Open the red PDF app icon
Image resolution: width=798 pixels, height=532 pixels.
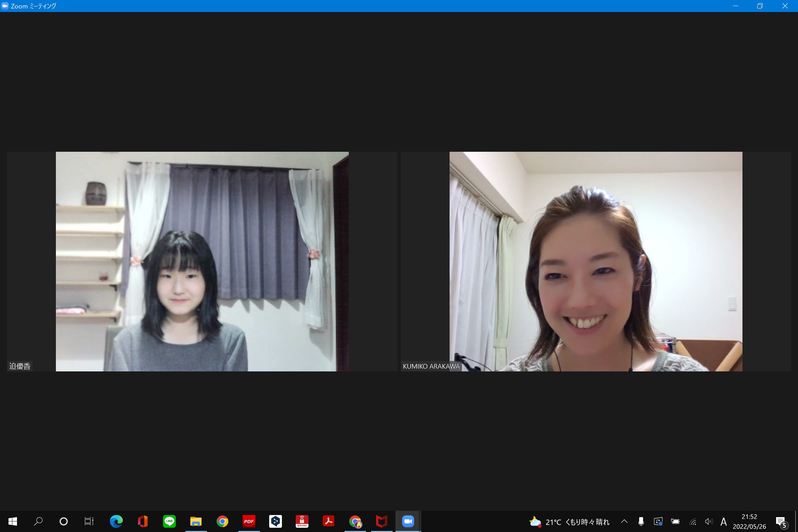click(249, 521)
